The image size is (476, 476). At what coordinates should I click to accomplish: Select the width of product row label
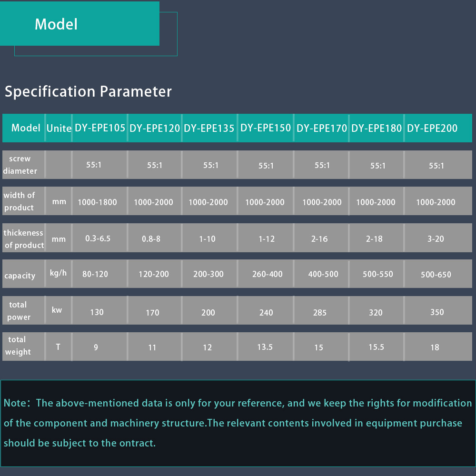tap(19, 201)
